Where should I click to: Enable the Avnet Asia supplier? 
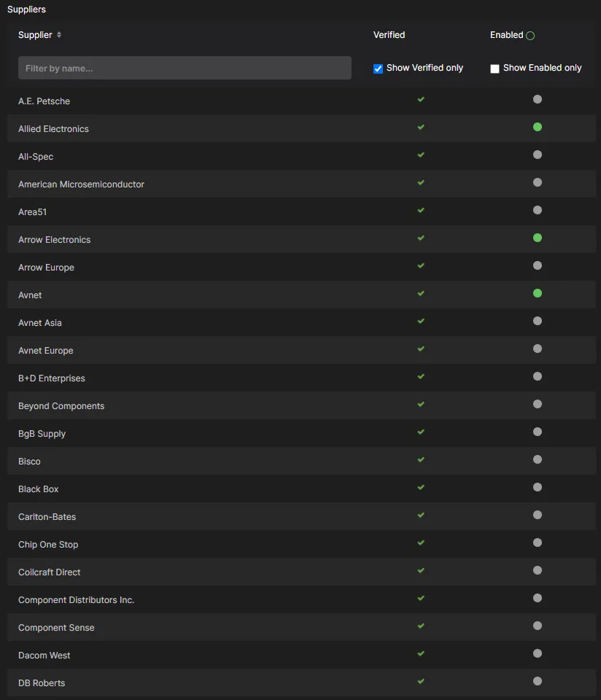pyautogui.click(x=538, y=321)
